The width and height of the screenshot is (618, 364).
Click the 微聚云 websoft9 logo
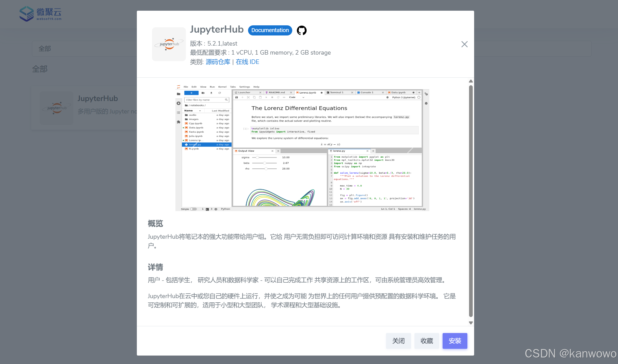(x=41, y=14)
